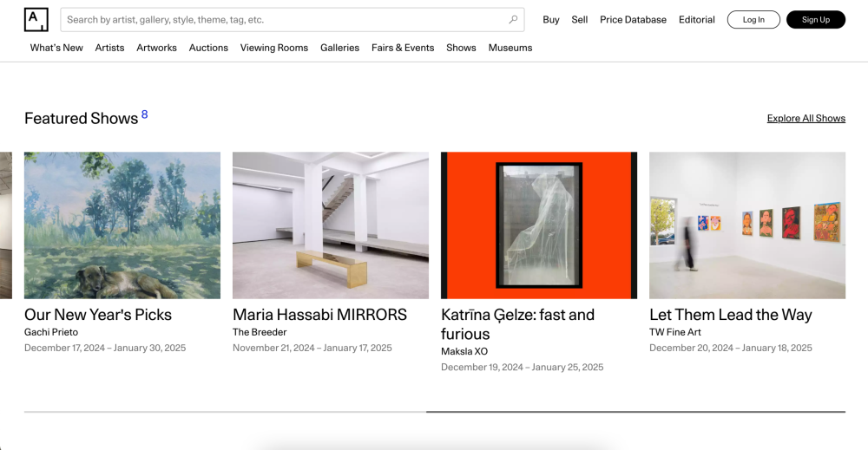Open What's New menu item
This screenshot has width=868, height=450.
pyautogui.click(x=56, y=48)
